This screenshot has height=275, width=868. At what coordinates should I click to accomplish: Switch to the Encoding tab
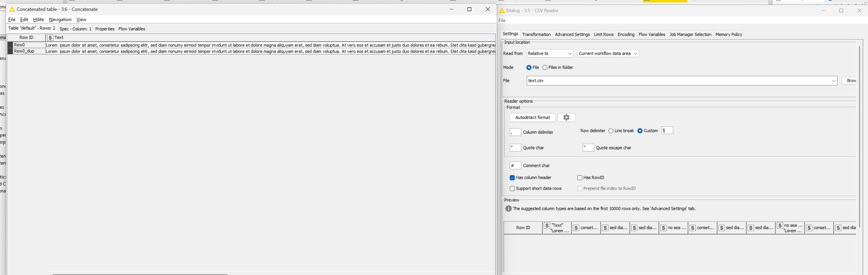point(626,34)
